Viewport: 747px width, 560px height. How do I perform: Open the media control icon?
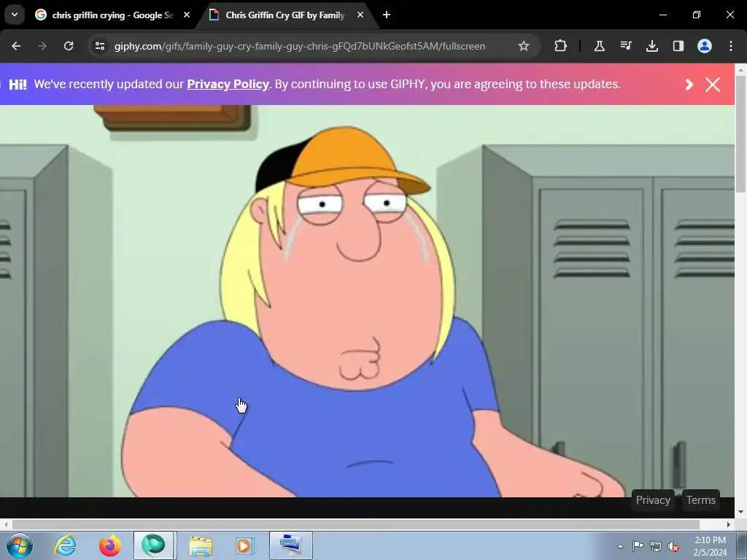626,46
